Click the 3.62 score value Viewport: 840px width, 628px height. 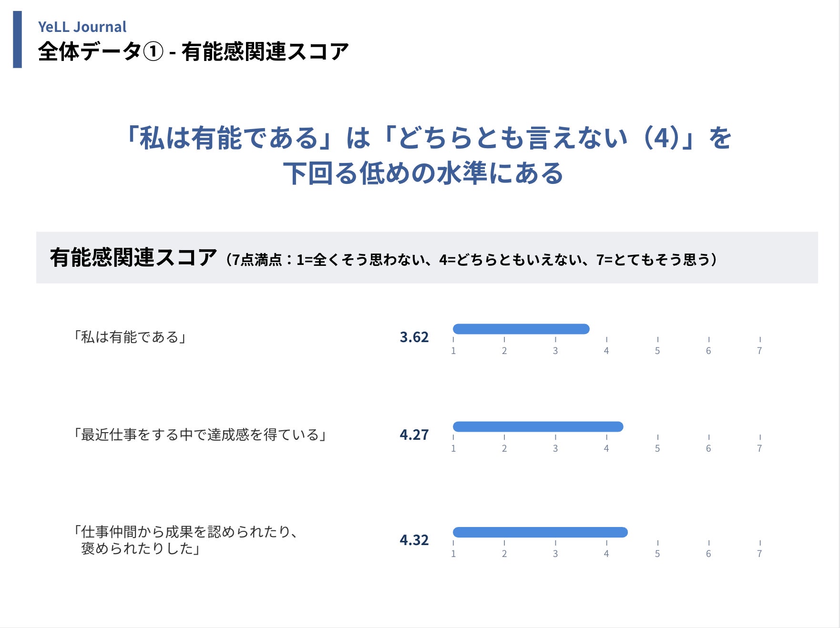tap(414, 337)
